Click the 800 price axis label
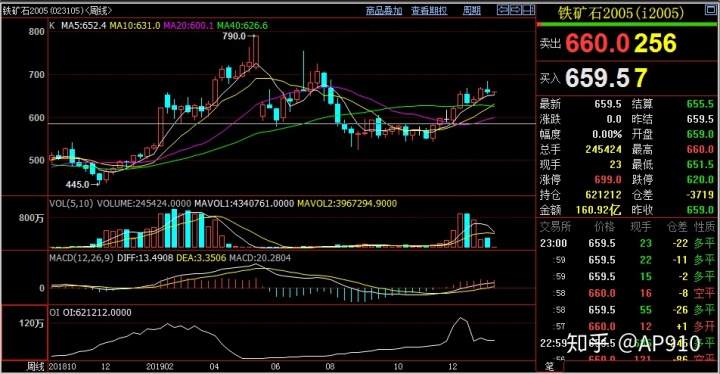Viewport: 720px width, 374px height. coord(37,32)
